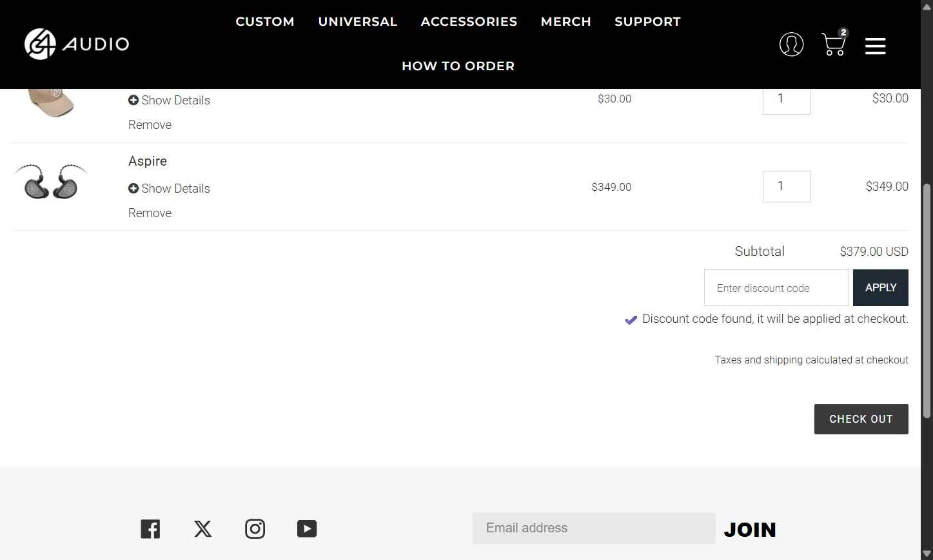Open the Aspire product link
The width and height of the screenshot is (933, 560).
[148, 161]
